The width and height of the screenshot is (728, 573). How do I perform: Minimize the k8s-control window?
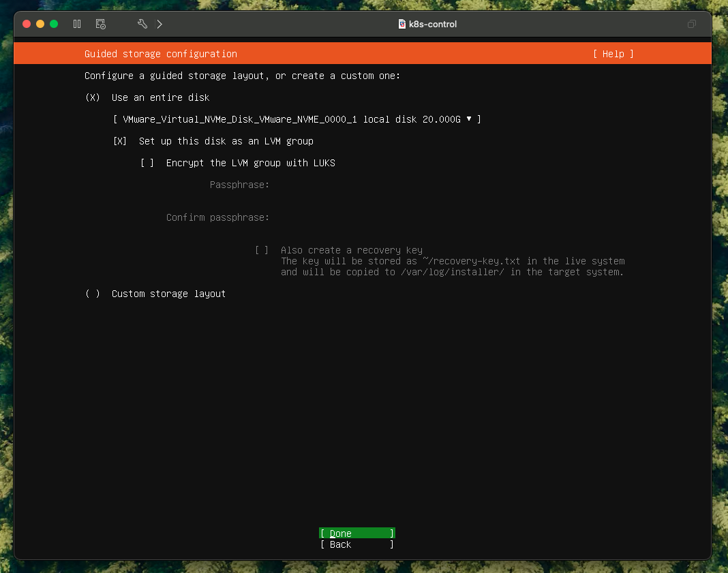(40, 24)
